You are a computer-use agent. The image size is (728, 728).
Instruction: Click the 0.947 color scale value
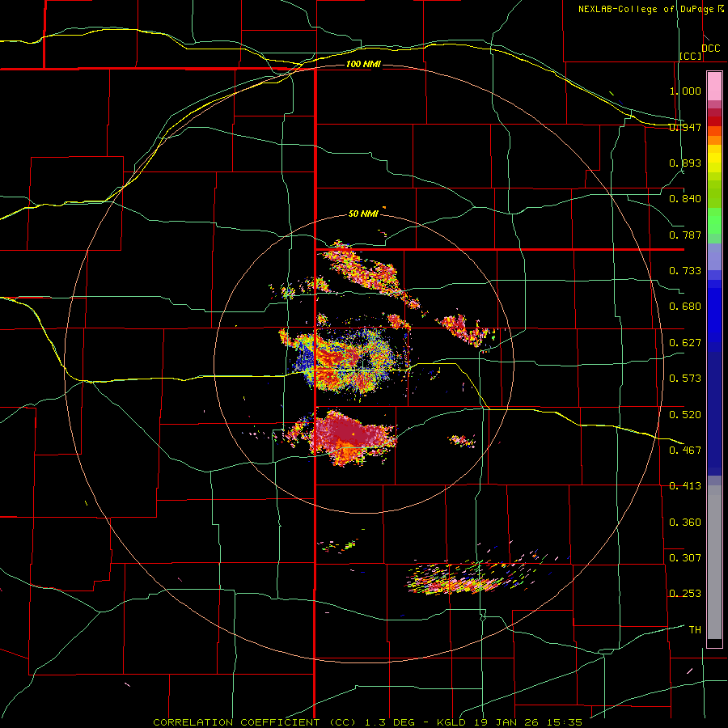point(685,127)
